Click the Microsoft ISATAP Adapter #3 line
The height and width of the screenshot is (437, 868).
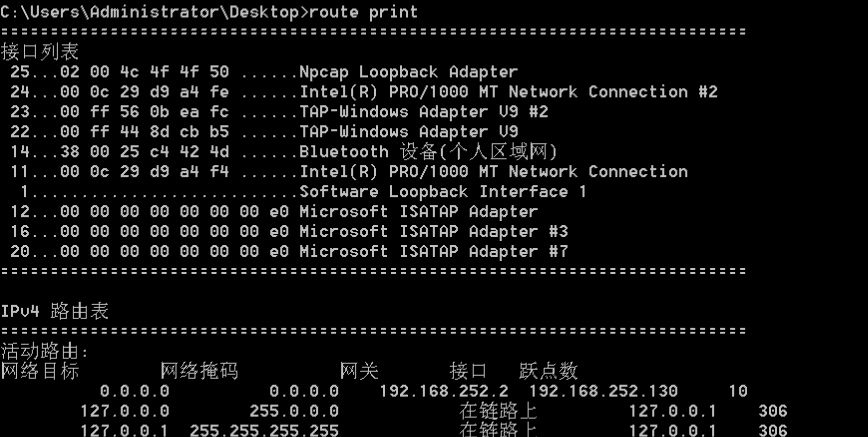[x=289, y=232]
